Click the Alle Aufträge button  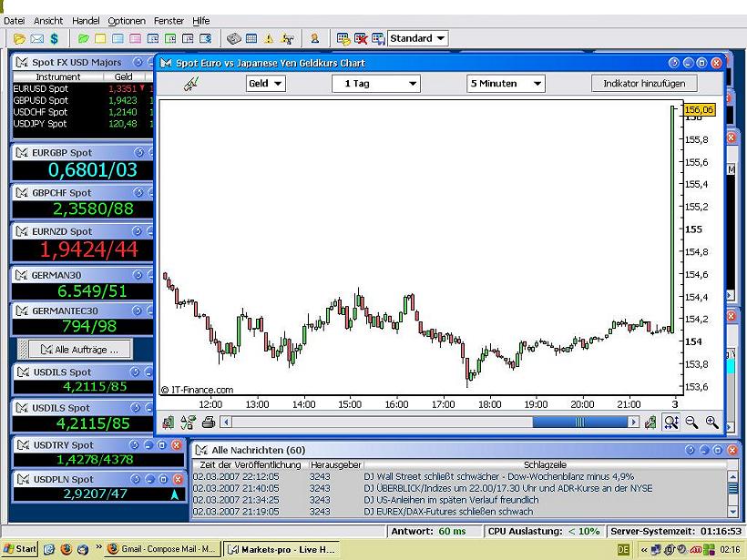(80, 350)
